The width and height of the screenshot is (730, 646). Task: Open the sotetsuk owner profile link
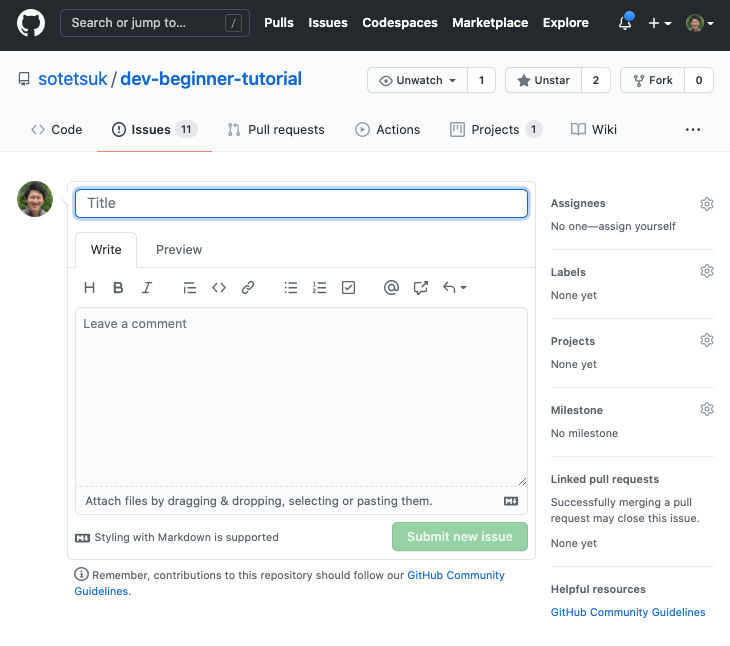click(73, 79)
